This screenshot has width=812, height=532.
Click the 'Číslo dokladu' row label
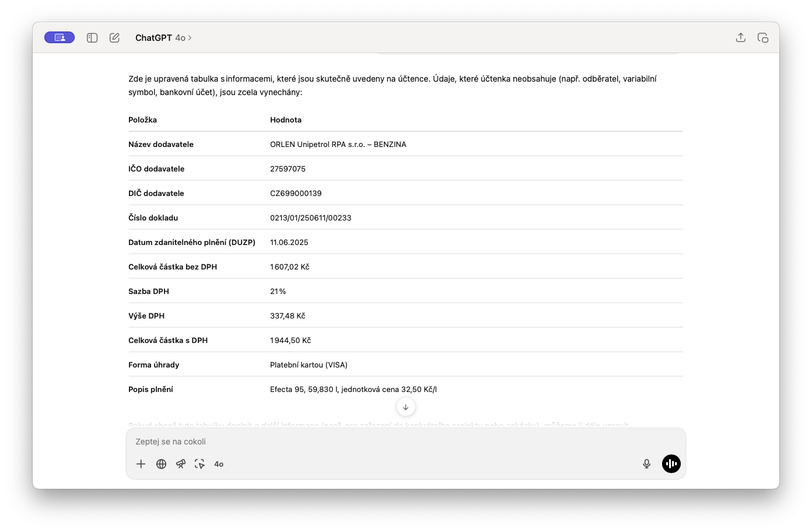pyautogui.click(x=153, y=218)
